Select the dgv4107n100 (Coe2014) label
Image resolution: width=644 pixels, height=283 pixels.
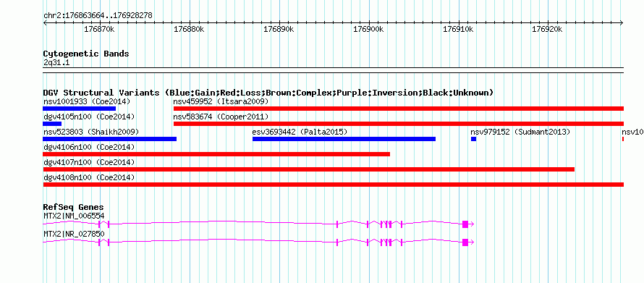(x=89, y=162)
